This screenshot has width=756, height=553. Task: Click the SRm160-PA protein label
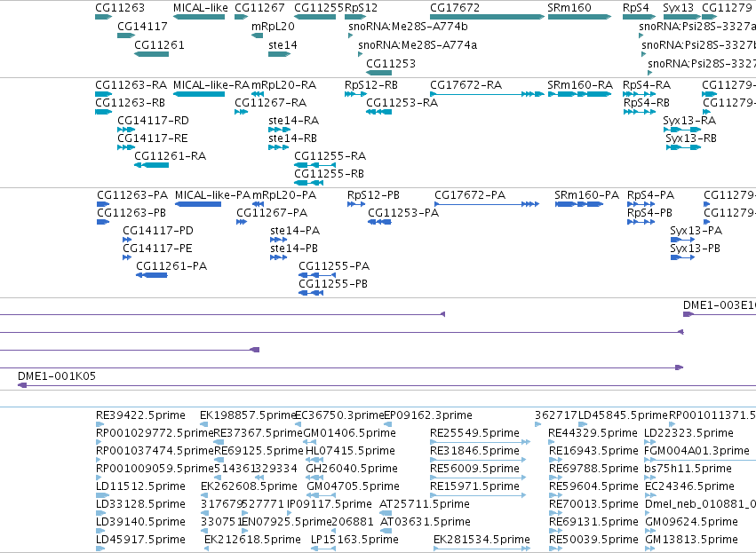[x=587, y=195]
